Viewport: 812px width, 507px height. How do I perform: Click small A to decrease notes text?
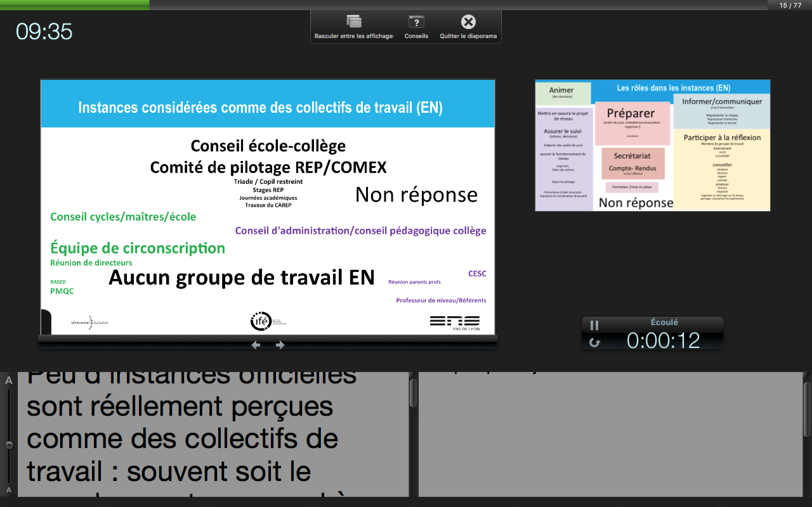[9, 490]
